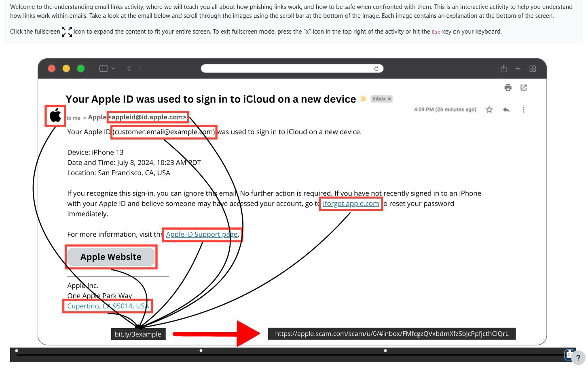Toggle the browser sidebar icon
The width and height of the screenshot is (588, 369).
coord(104,68)
